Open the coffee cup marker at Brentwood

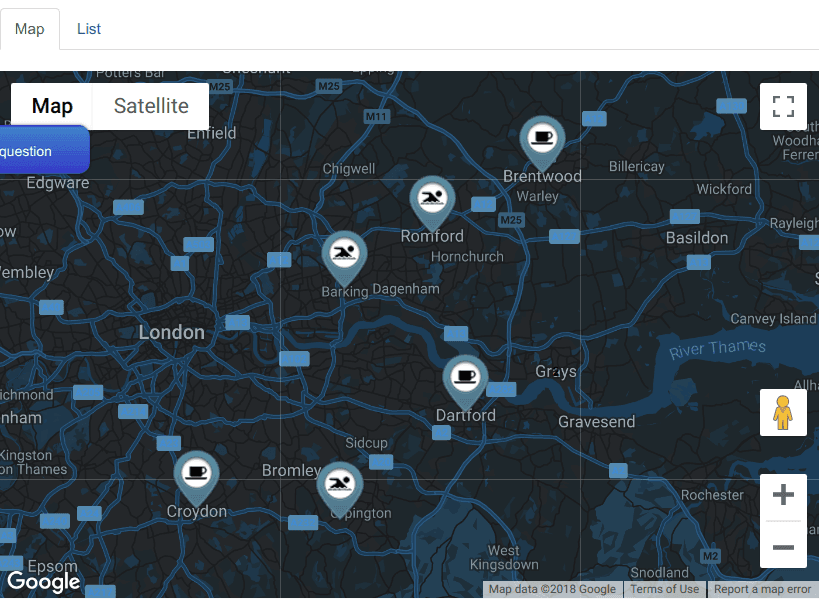pos(542,142)
